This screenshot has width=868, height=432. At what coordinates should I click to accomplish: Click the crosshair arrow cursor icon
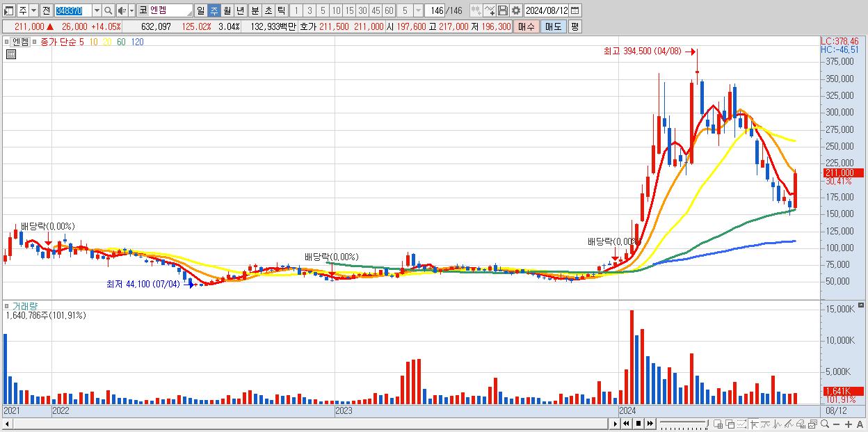click(x=755, y=424)
